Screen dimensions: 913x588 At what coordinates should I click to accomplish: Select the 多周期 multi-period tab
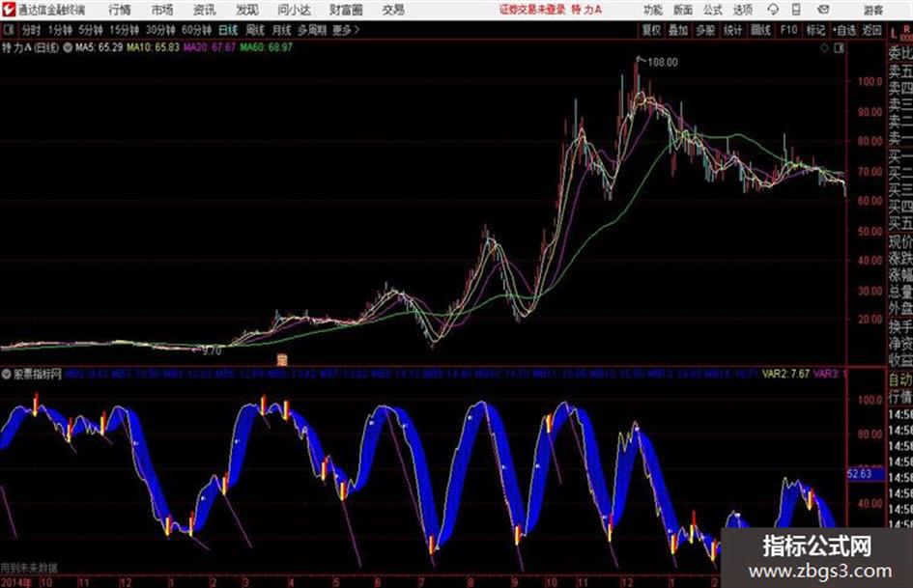tap(312, 30)
